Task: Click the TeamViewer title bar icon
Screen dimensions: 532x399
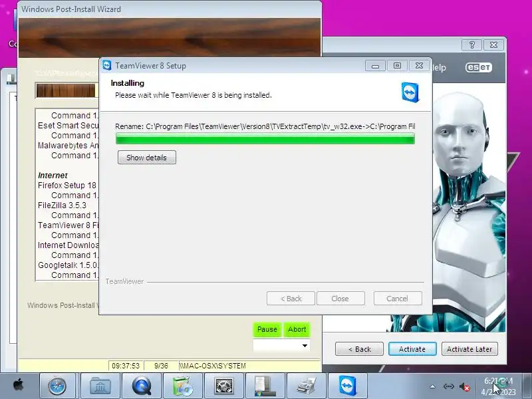Action: click(x=107, y=65)
